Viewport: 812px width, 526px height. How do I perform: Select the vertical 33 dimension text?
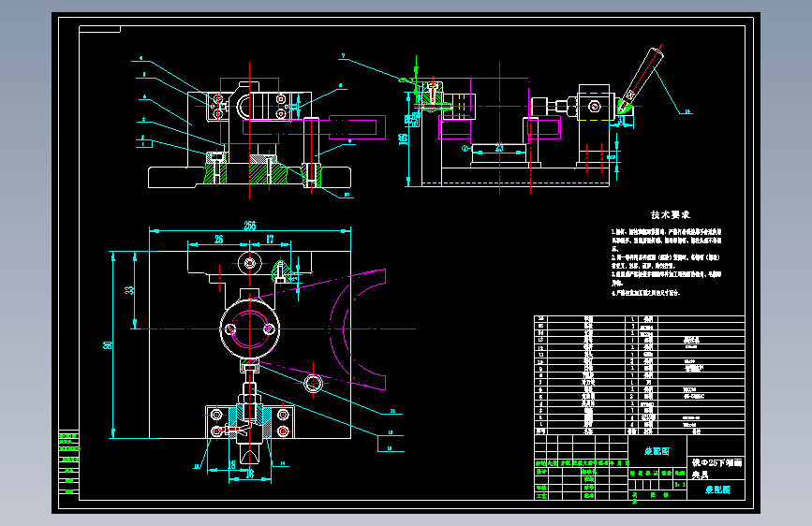pyautogui.click(x=129, y=290)
